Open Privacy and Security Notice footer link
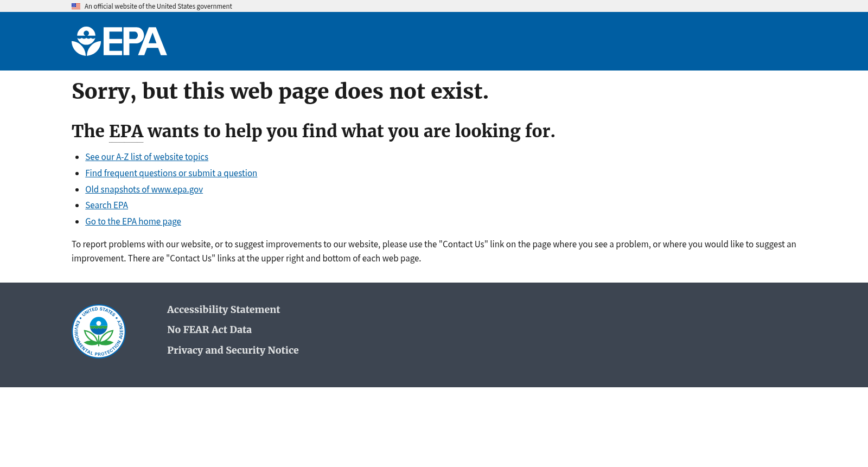 point(233,350)
